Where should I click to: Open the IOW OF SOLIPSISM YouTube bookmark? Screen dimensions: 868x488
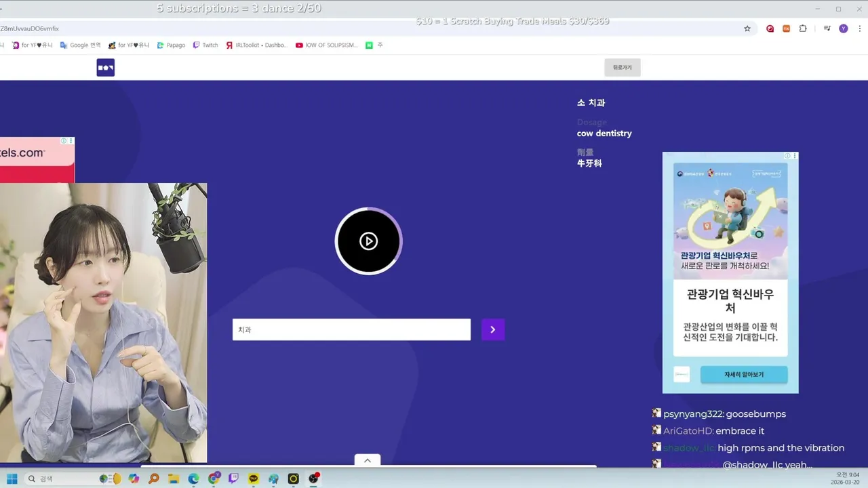[x=327, y=45]
